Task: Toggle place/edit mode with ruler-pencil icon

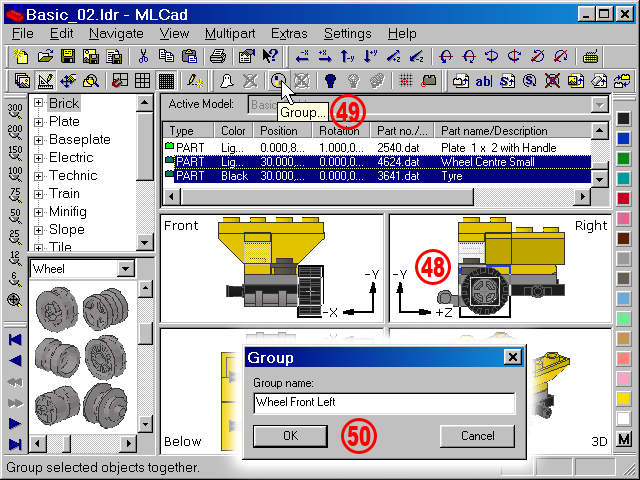Action: (x=45, y=80)
